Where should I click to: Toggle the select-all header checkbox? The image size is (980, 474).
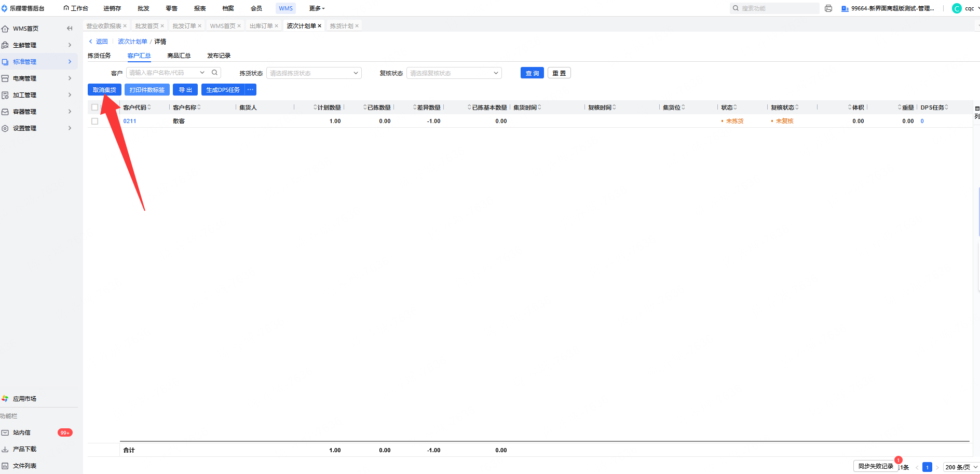point(94,107)
